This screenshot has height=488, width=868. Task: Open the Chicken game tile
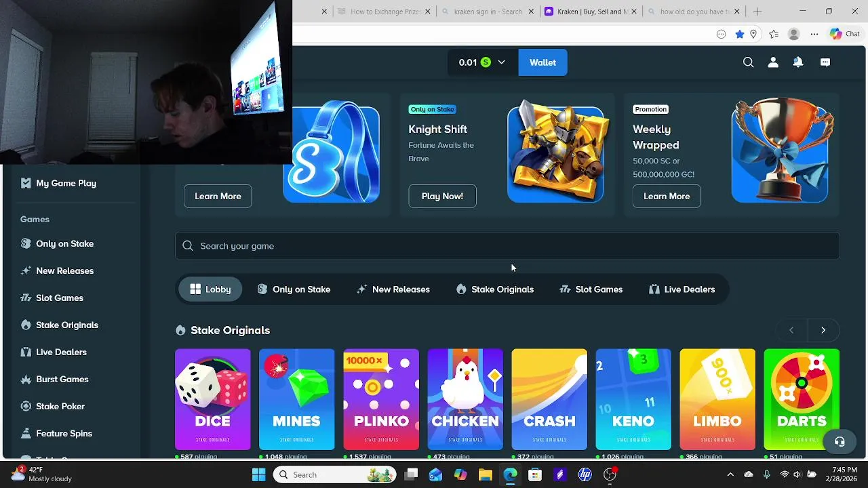[465, 399]
